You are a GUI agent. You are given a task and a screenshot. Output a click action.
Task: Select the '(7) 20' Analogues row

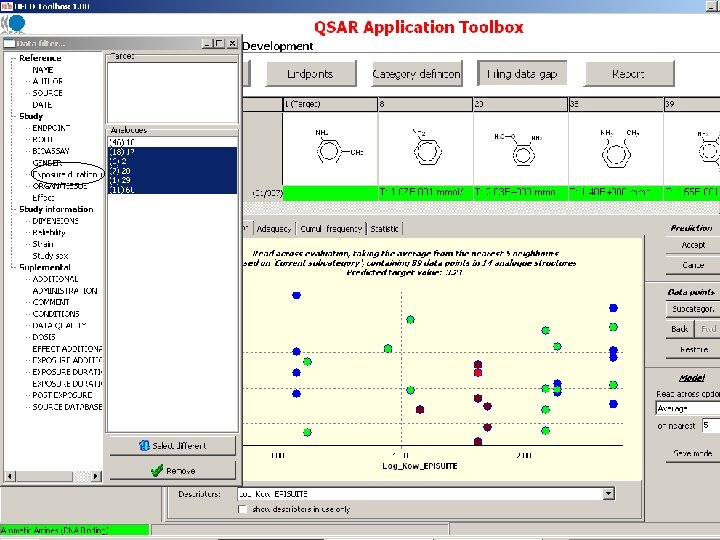coord(172,171)
